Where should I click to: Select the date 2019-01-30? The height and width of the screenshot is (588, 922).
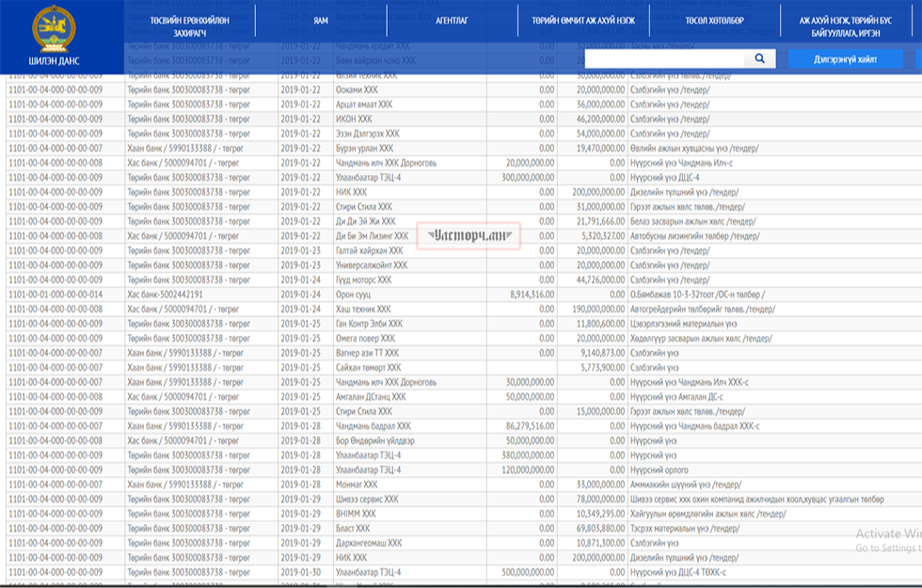(x=300, y=572)
